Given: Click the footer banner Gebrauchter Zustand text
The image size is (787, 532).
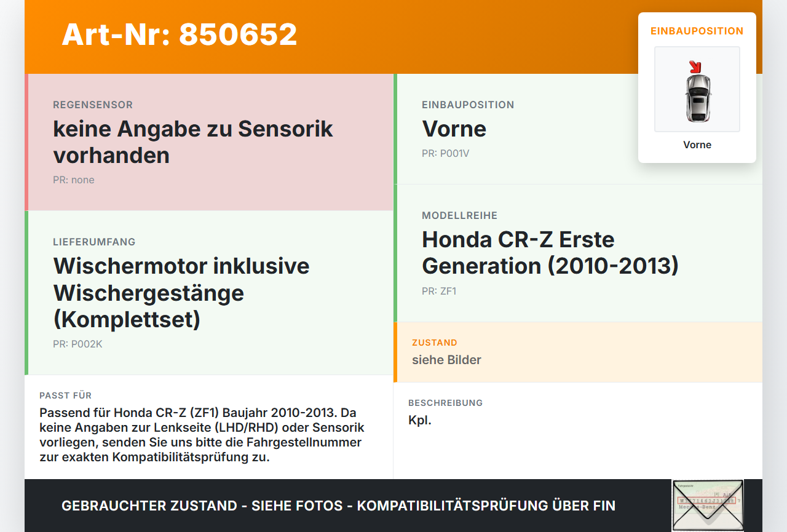Looking at the screenshot, I should click(x=338, y=506).
